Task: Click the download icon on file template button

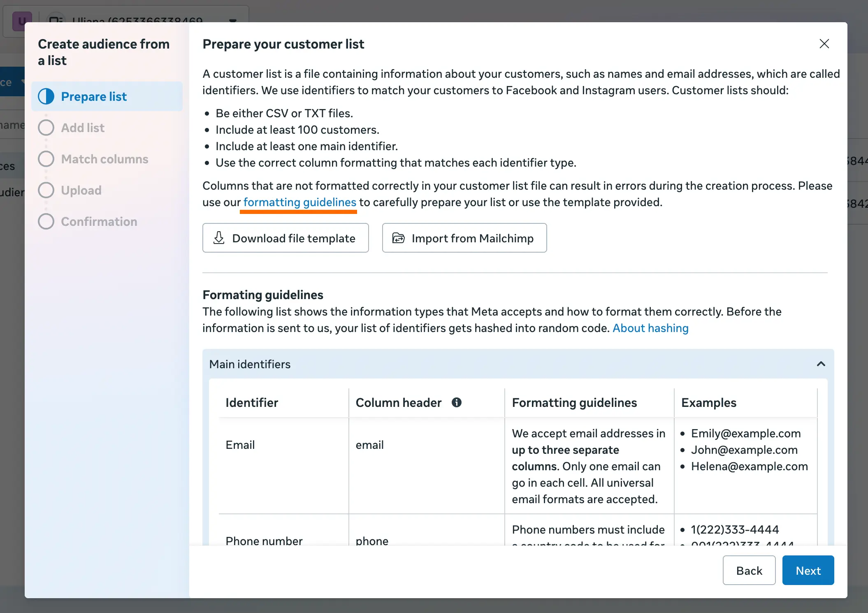Action: point(219,238)
